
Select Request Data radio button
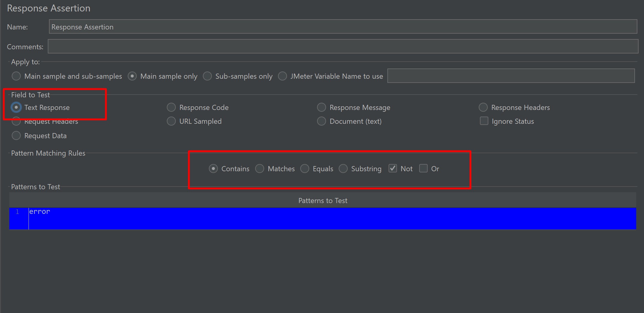point(16,136)
